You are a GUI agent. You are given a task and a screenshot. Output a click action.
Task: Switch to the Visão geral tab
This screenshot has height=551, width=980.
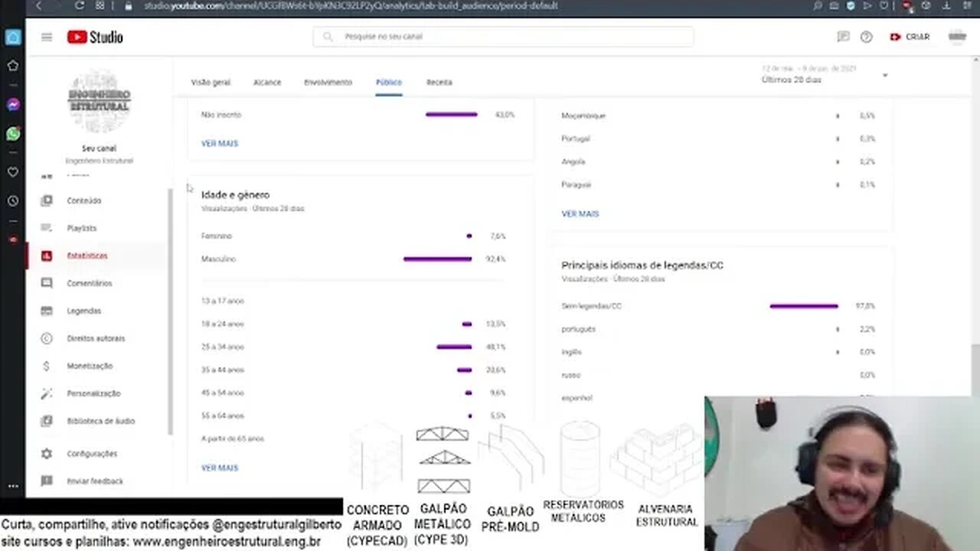click(x=211, y=82)
